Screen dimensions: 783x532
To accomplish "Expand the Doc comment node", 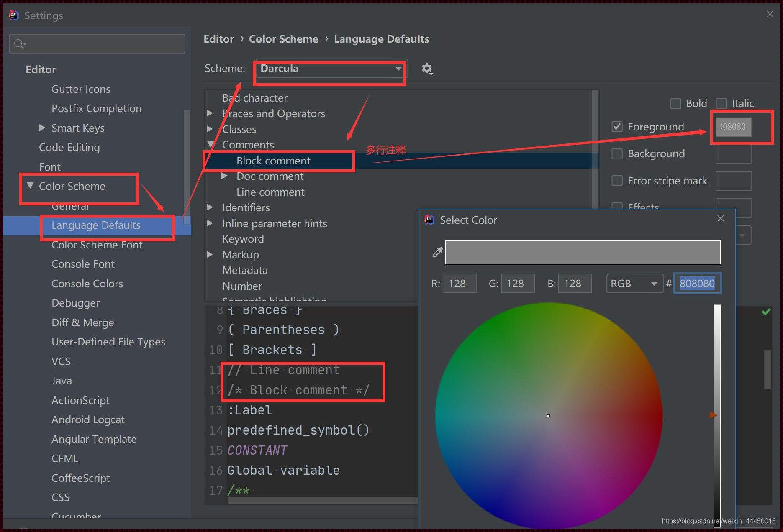I will coord(224,176).
